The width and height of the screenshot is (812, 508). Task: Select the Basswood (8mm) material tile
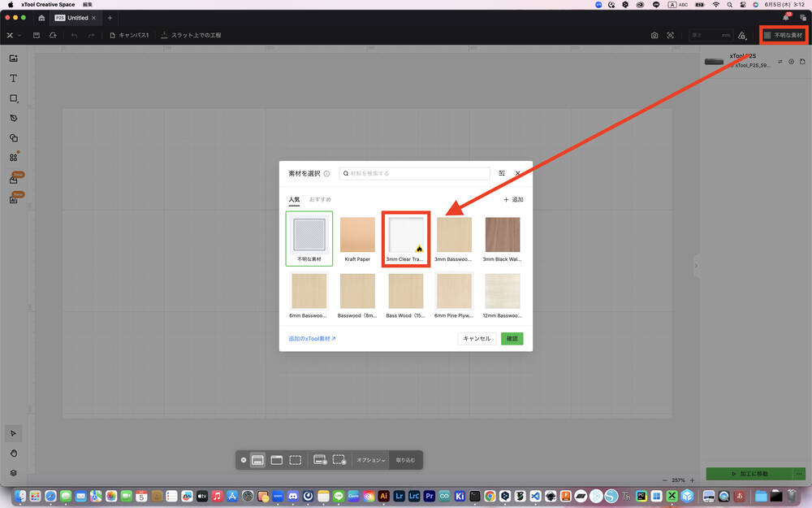(357, 295)
